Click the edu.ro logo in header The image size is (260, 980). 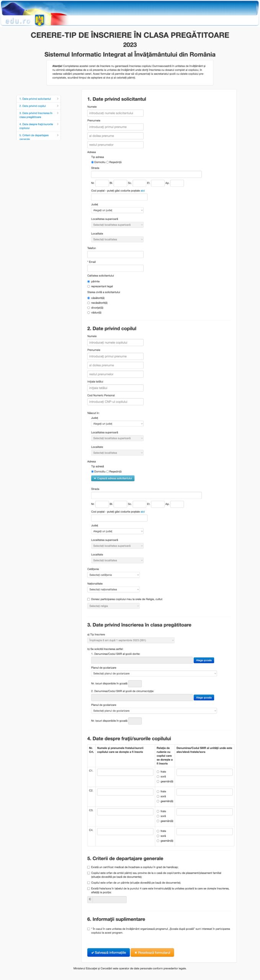[18, 21]
